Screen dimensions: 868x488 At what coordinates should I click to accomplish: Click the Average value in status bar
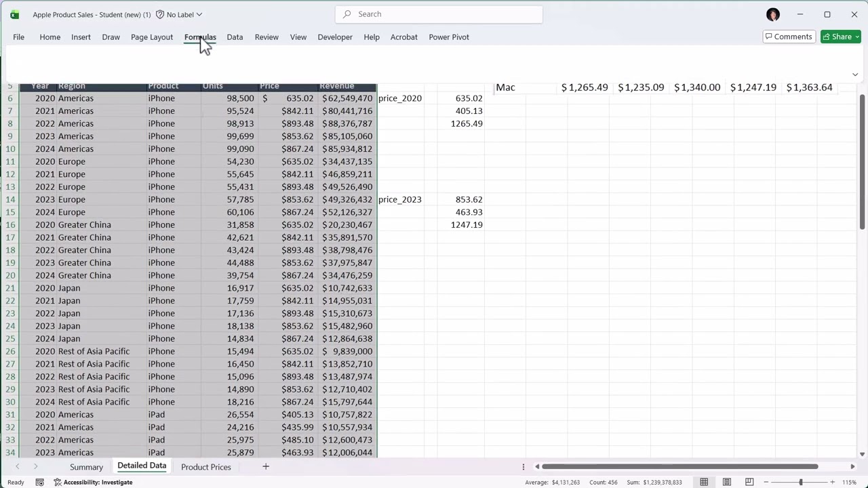coord(552,482)
